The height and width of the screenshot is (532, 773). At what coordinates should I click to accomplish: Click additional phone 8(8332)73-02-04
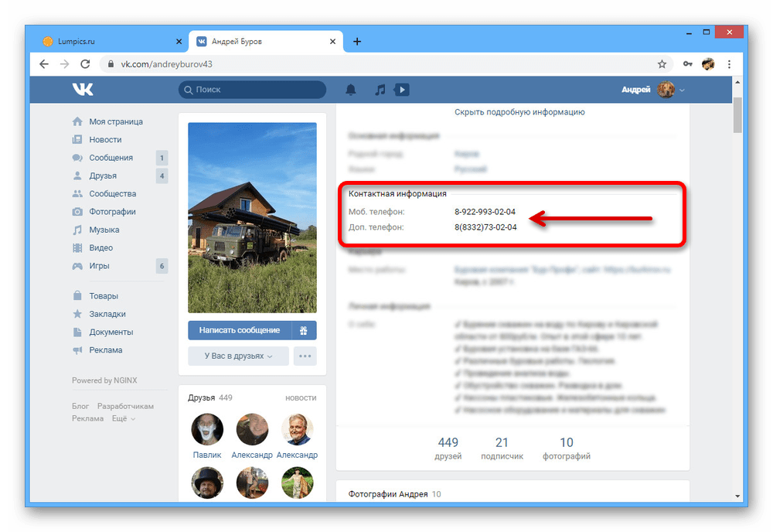coord(485,227)
